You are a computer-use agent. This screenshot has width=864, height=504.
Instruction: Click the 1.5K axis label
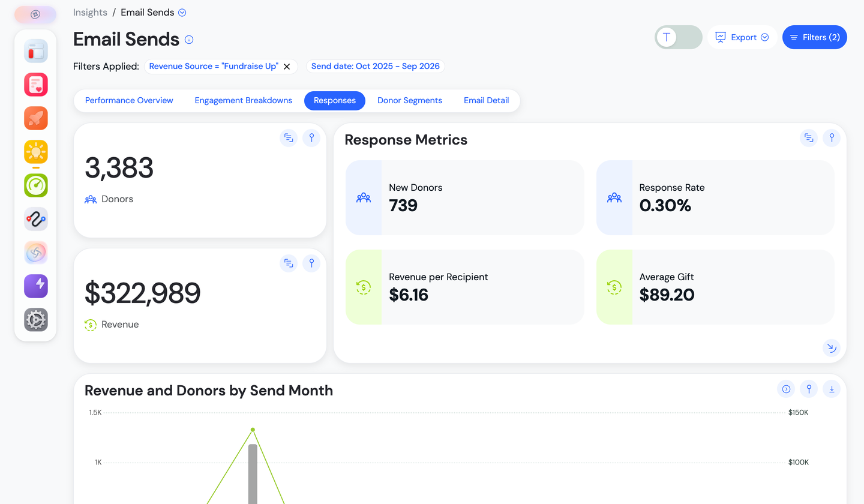[95, 412]
